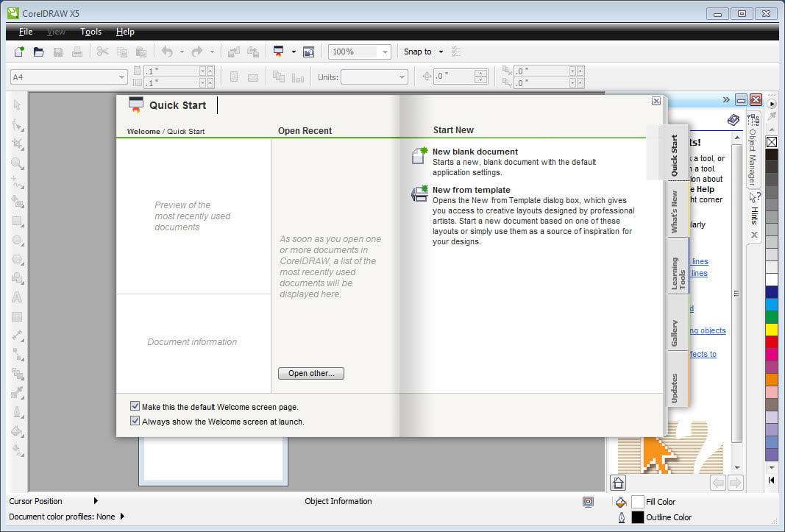Select the Zoom magnifier tool
The image size is (785, 532).
(18, 163)
